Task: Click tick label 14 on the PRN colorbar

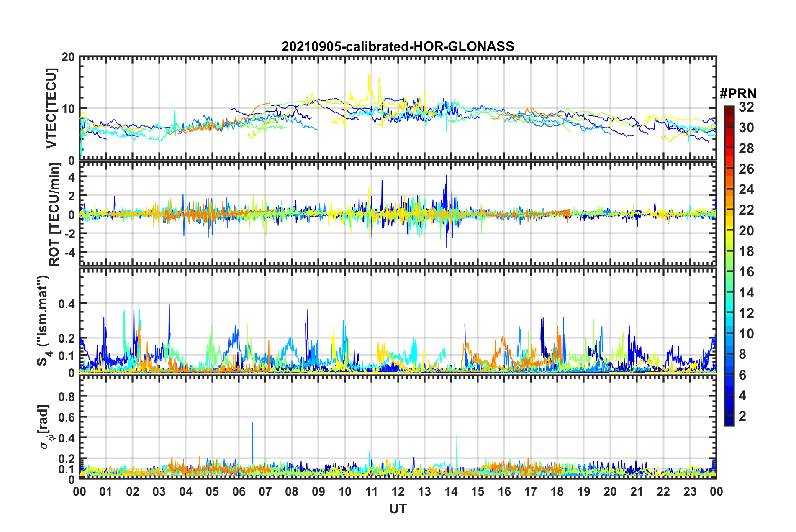Action: coord(746,293)
